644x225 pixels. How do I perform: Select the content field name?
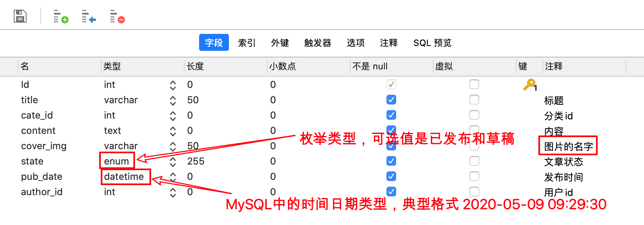tap(38, 131)
